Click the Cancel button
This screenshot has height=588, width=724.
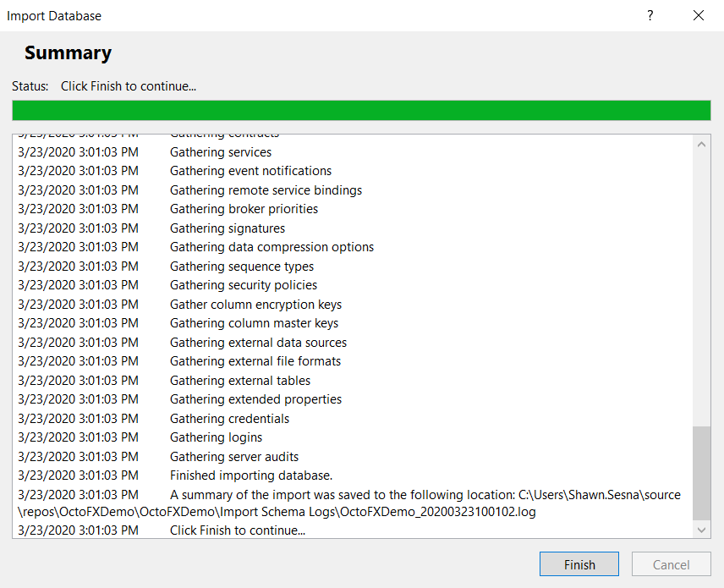(671, 564)
